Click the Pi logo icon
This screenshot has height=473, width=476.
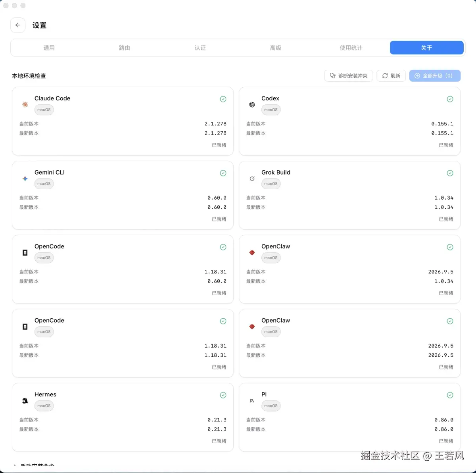[252, 401]
